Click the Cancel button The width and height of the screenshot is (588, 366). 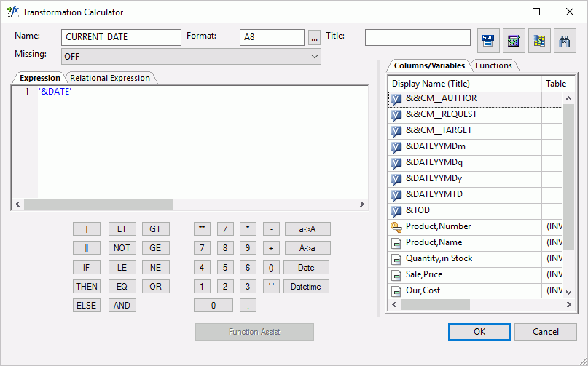(546, 332)
